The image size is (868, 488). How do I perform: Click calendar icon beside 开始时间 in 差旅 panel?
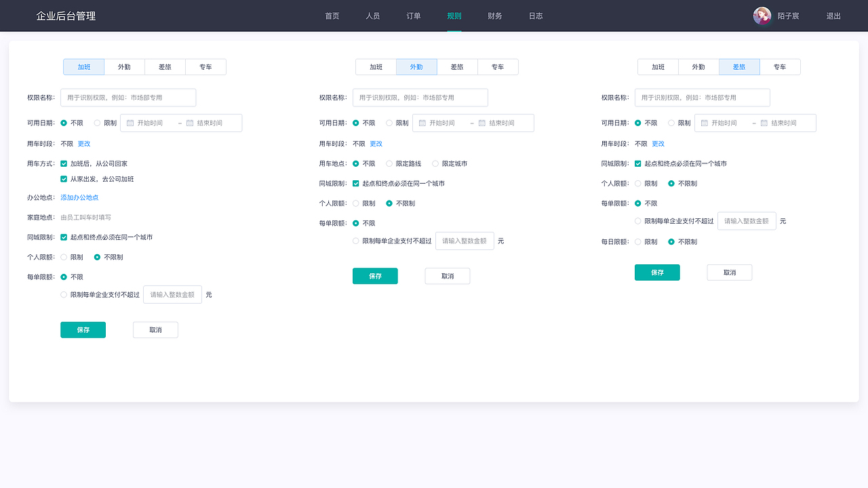tap(705, 123)
